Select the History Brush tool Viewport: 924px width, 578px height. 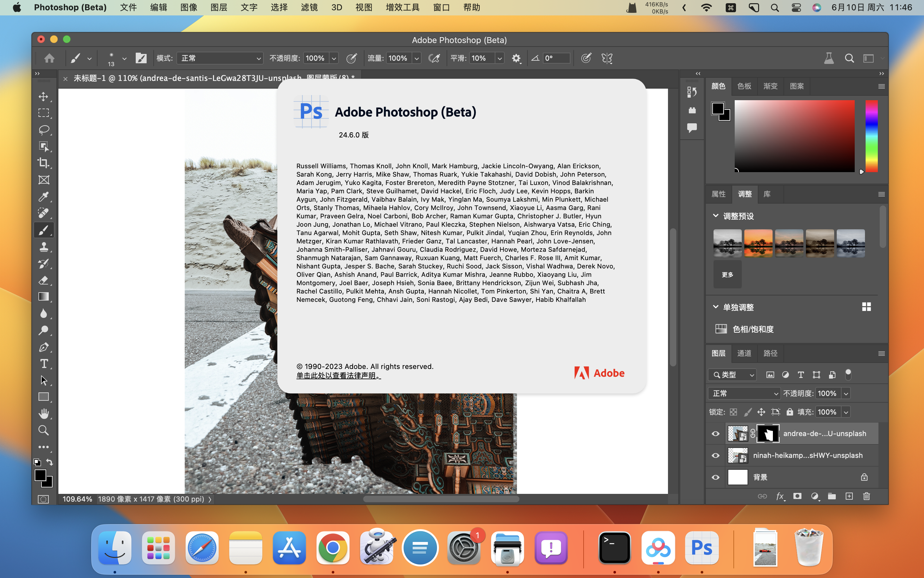(44, 263)
